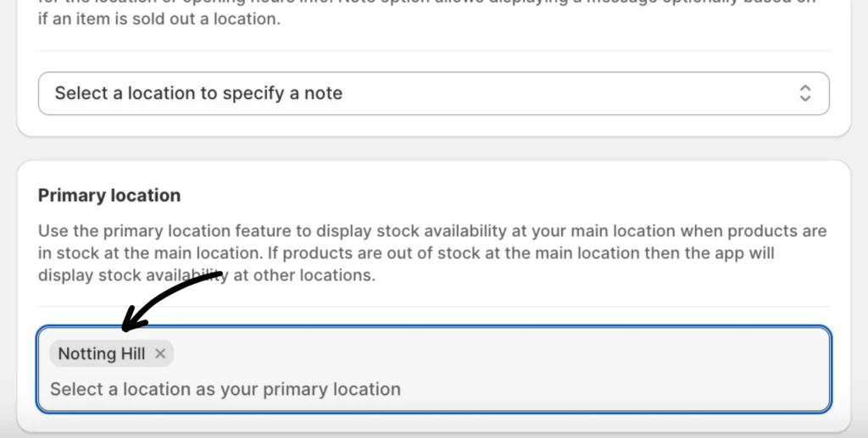This screenshot has width=868, height=438.
Task: Click the 'Primary location' section heading
Action: coord(109,196)
